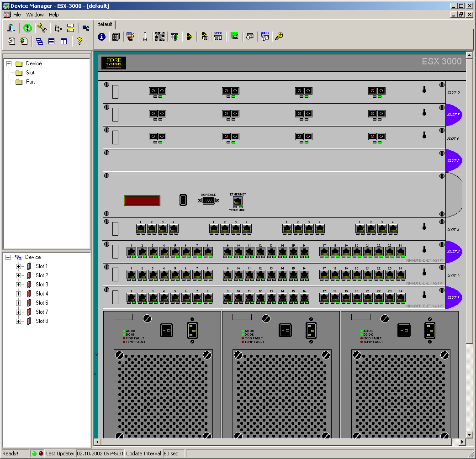Collapse the Device node in lower tree
This screenshot has height=459, width=476.
coord(8,257)
